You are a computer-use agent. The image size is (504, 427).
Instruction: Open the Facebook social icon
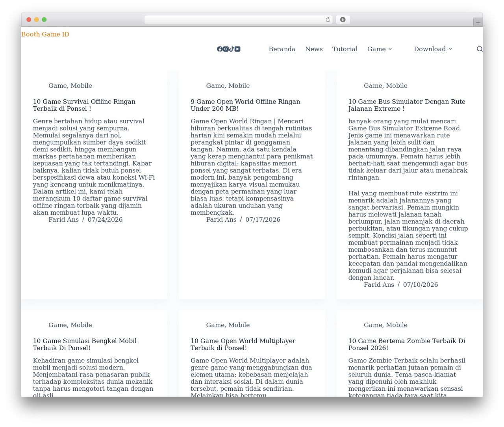pos(220,49)
